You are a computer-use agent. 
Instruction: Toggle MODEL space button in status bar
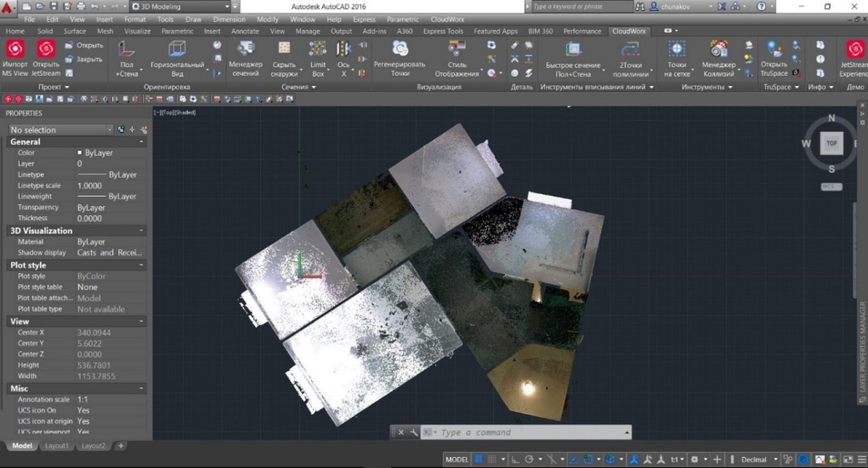click(x=457, y=459)
